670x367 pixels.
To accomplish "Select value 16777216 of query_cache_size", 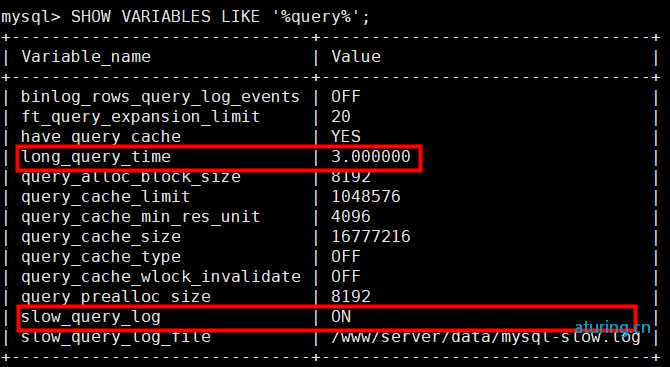I will pyautogui.click(x=371, y=237).
